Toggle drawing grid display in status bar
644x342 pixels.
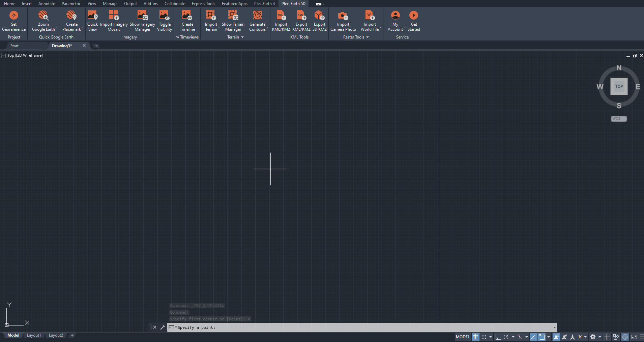(475, 337)
